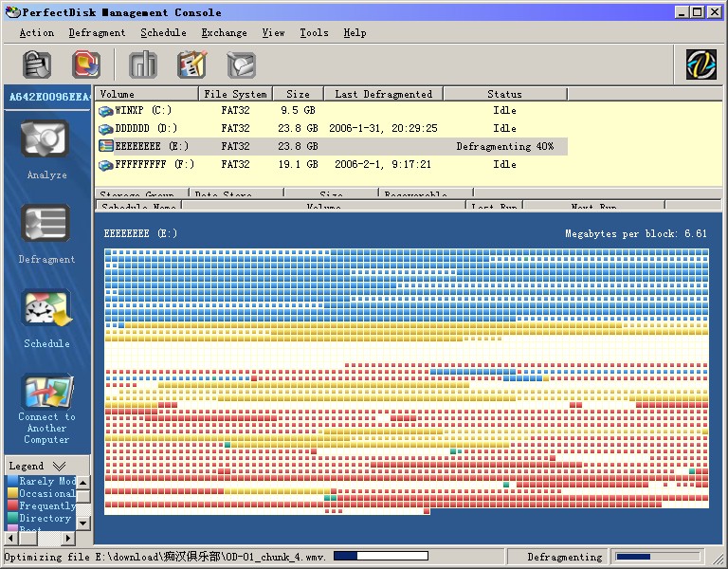Open the bar chart statistics toolbar icon
This screenshot has width=728, height=569.
143,64
